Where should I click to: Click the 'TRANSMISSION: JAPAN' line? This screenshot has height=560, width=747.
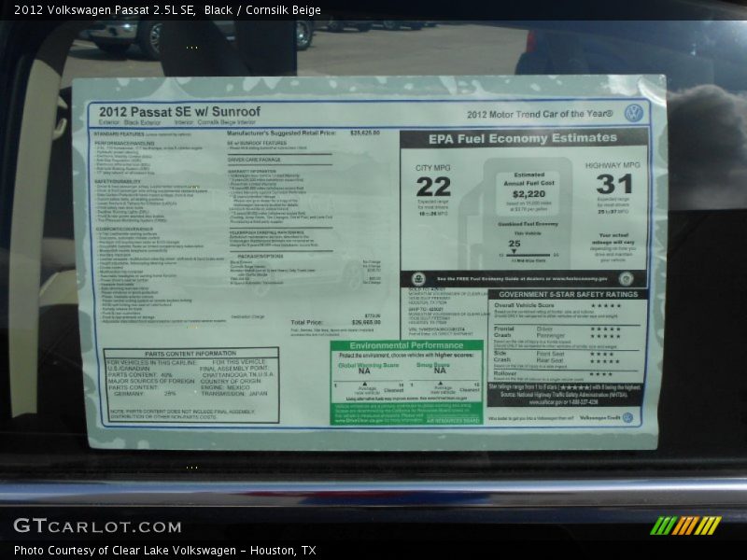click(x=234, y=394)
